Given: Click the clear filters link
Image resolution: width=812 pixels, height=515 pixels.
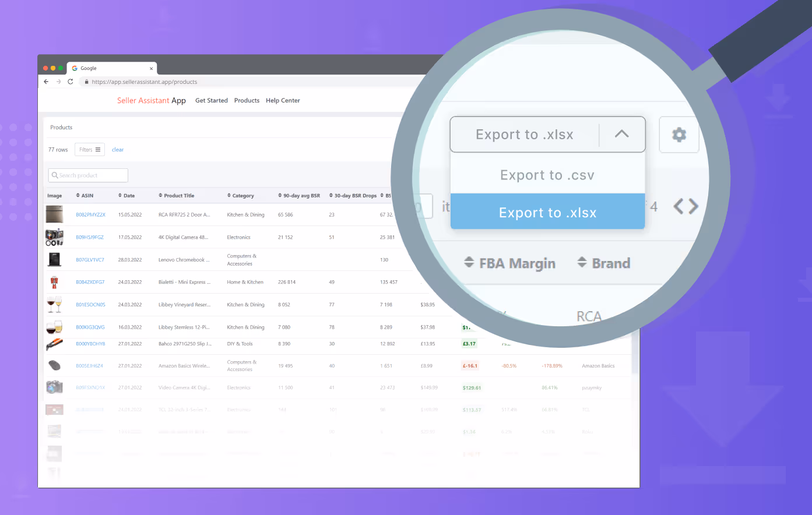Looking at the screenshot, I should point(118,150).
